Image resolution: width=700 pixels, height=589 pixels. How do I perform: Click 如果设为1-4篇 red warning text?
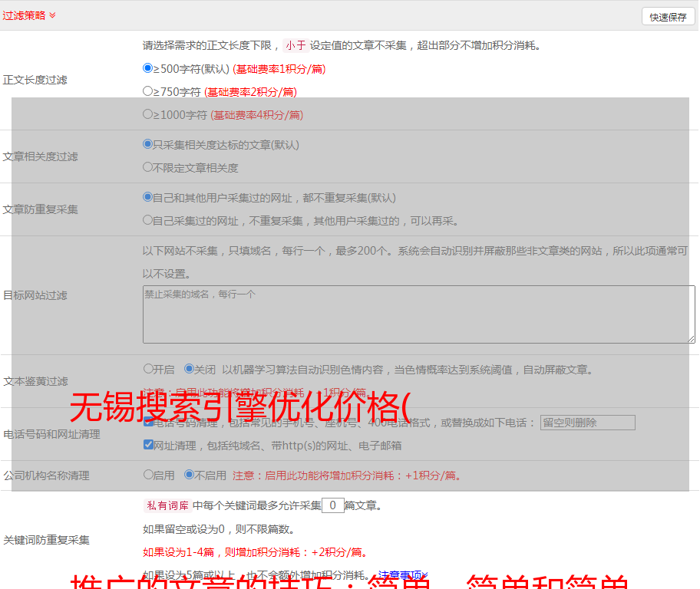[255, 552]
